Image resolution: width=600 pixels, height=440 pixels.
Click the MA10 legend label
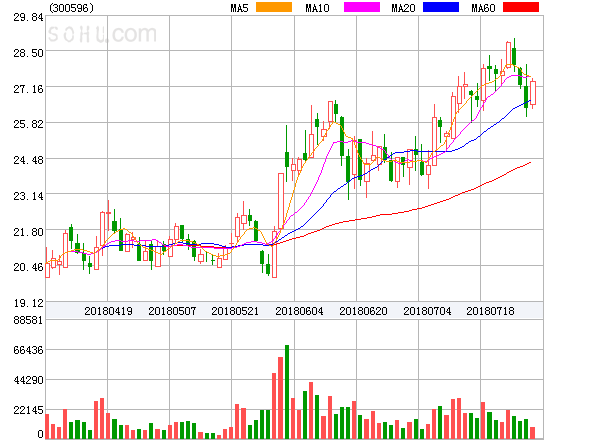(317, 8)
